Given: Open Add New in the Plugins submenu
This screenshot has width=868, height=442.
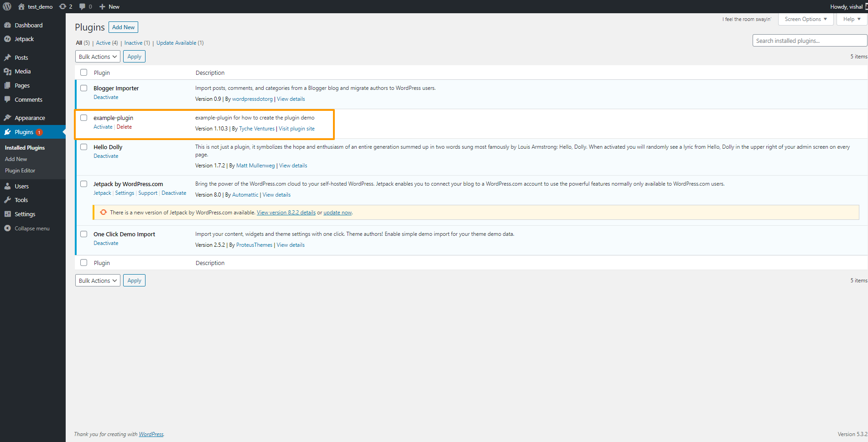Looking at the screenshot, I should 16,159.
